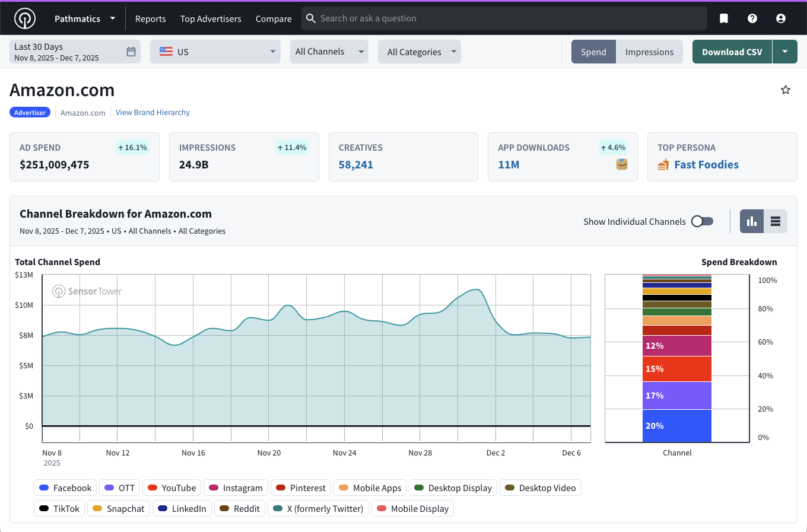Enable Show Individual Channels switch
Screen dimensions: 807x532
click(x=703, y=221)
